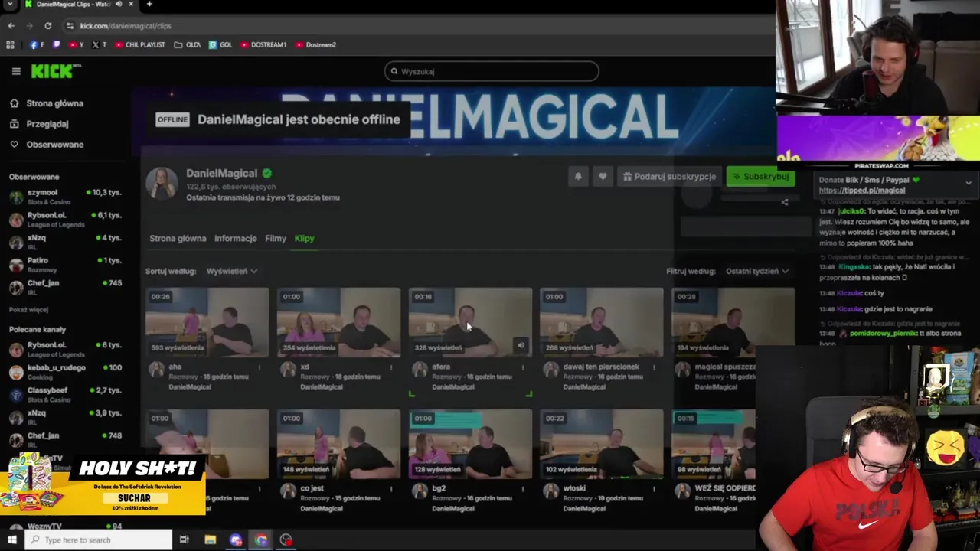Open the X bookmark labeled T
Viewport: 980px width, 551px height.
(99, 44)
